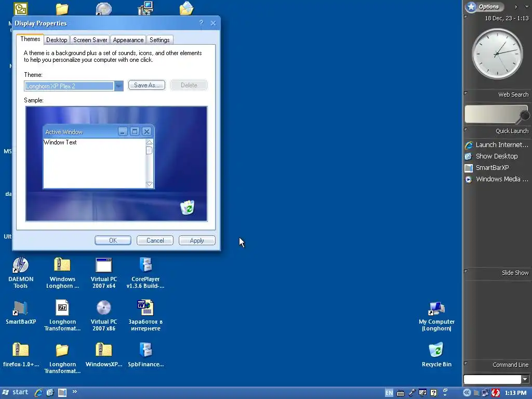
Task: Open the Start menu
Action: click(x=15, y=393)
